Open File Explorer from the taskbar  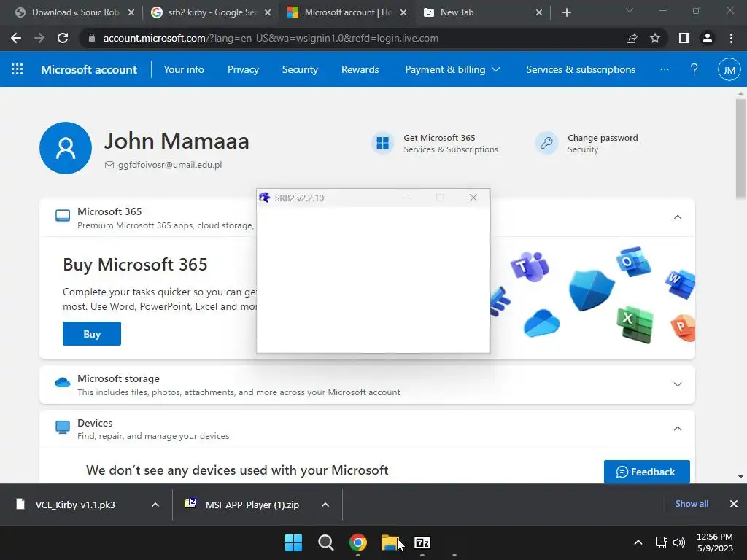pyautogui.click(x=390, y=542)
